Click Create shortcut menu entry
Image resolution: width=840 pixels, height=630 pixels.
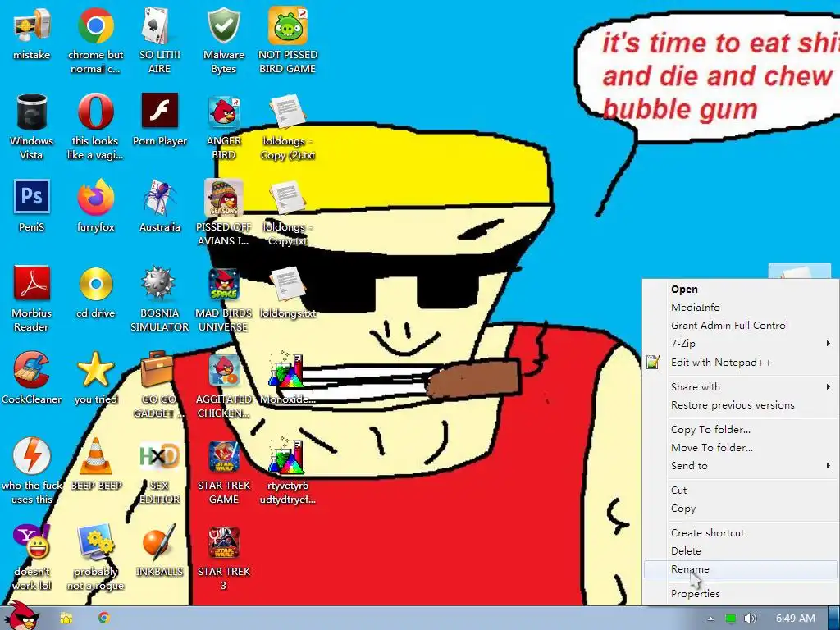coord(740,533)
